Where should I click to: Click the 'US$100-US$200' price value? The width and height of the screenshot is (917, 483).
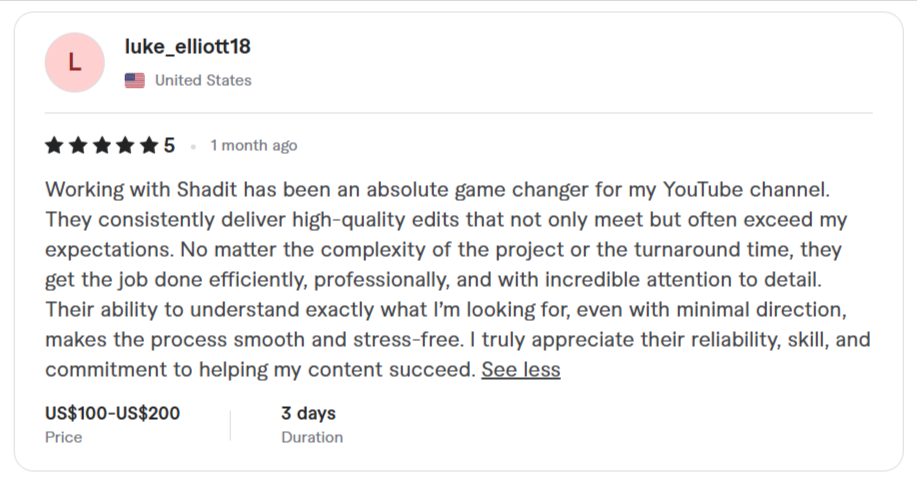(x=112, y=413)
